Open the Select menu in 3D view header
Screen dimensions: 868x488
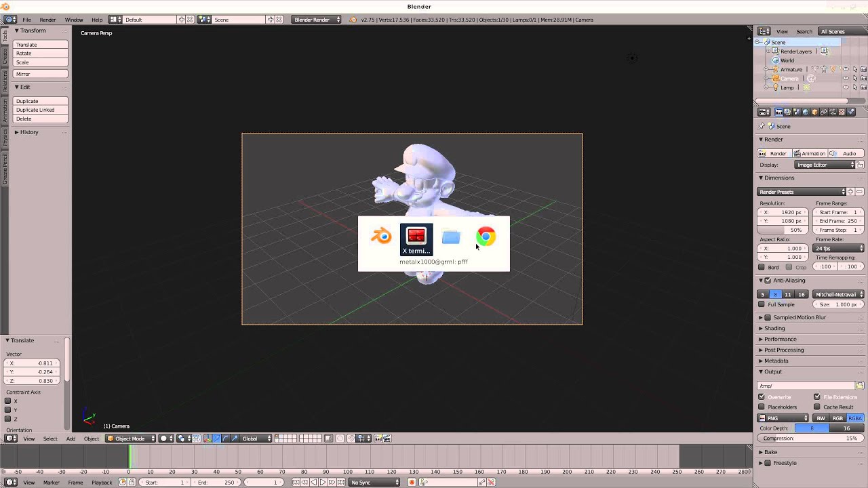[50, 439]
